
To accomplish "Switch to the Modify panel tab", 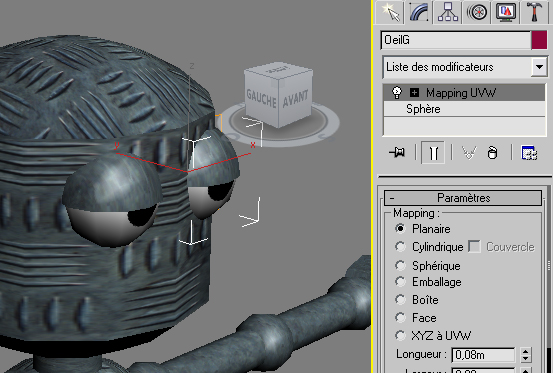I will pos(419,12).
